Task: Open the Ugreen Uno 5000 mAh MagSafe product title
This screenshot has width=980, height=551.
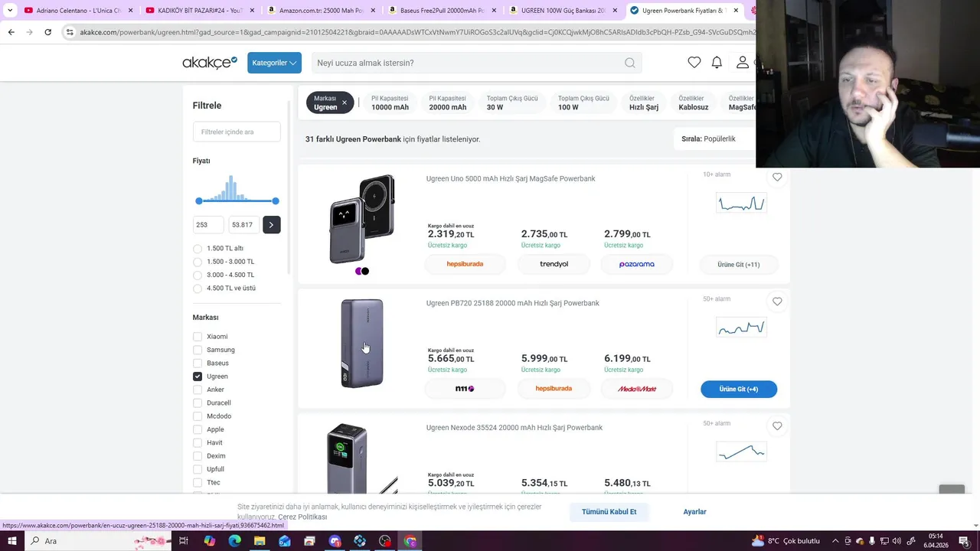Action: click(511, 178)
